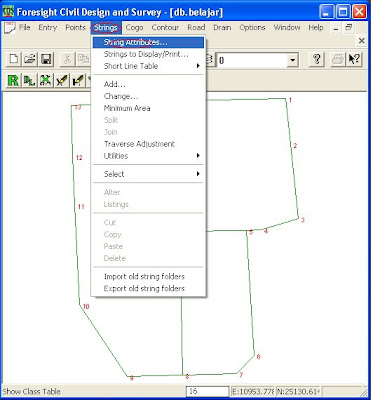Select Change... in the Strings menu
Viewport: 373px width, 400px height.
pos(148,96)
